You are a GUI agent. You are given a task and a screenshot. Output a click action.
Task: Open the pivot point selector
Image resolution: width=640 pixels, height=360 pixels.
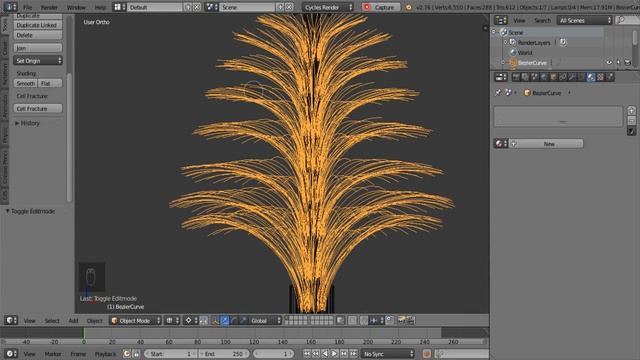click(191, 320)
